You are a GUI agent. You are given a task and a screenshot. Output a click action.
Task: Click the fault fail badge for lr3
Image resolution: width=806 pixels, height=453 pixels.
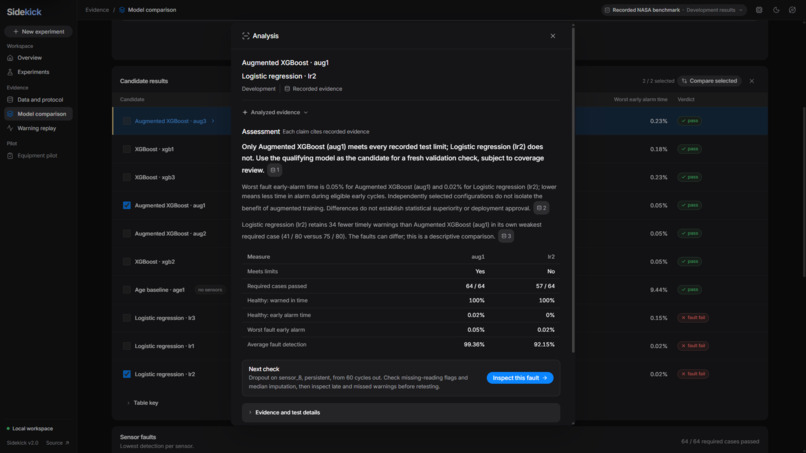(x=693, y=318)
